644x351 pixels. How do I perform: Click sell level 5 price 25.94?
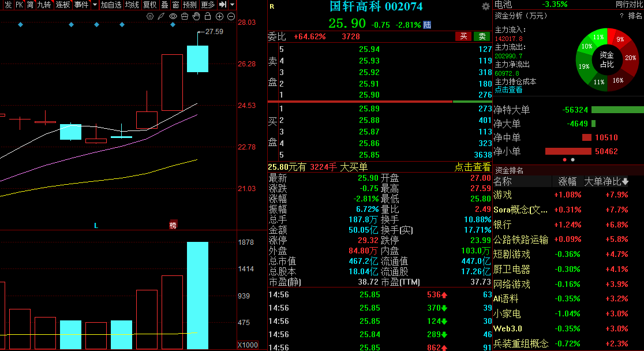369,49
